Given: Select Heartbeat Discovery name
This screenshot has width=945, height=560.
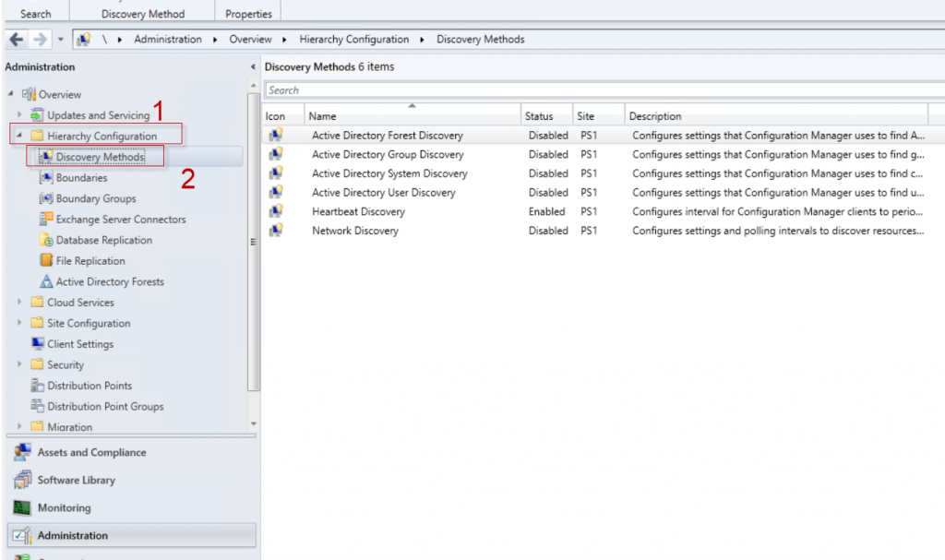Looking at the screenshot, I should click(358, 211).
